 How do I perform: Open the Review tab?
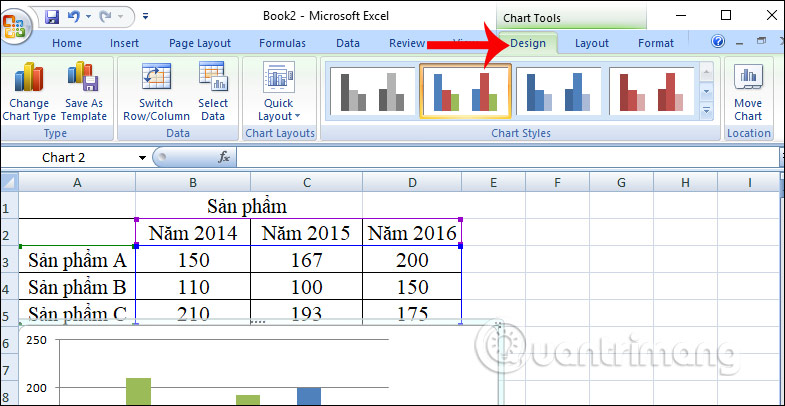(407, 44)
